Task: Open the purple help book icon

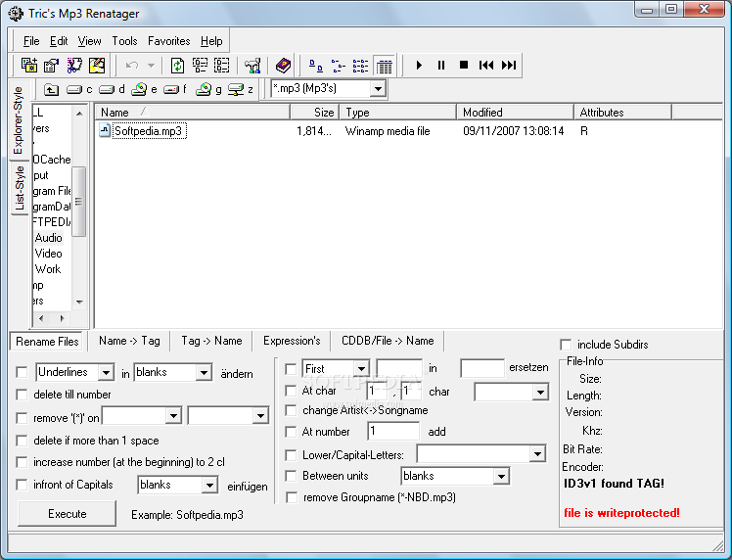Action: (283, 66)
